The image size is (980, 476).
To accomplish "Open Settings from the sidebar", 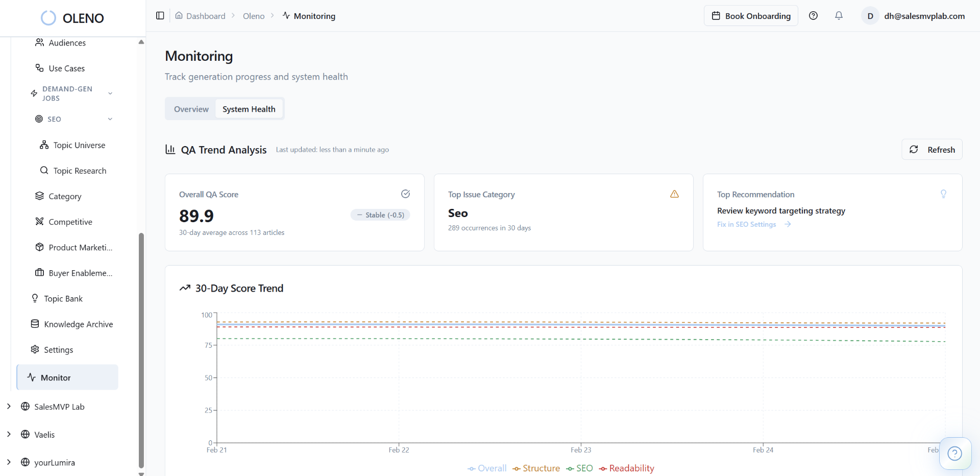I will 59,349.
